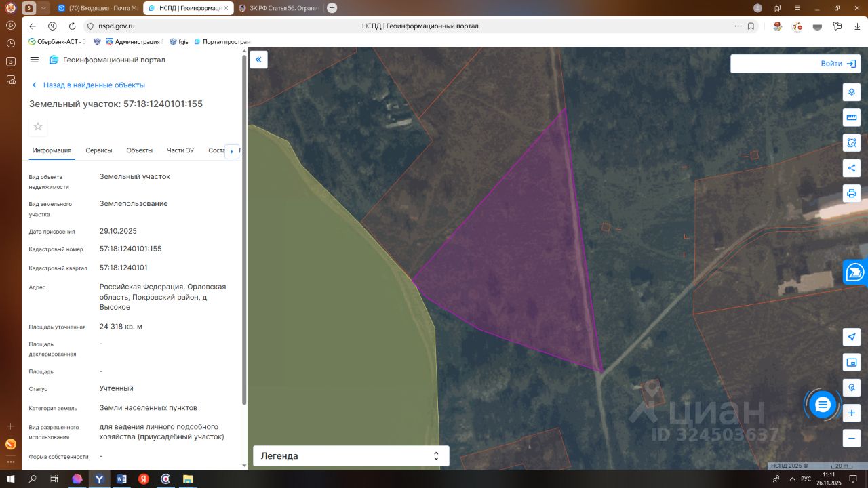Open the browser extensions icon
The image size is (868, 488).
(837, 26)
